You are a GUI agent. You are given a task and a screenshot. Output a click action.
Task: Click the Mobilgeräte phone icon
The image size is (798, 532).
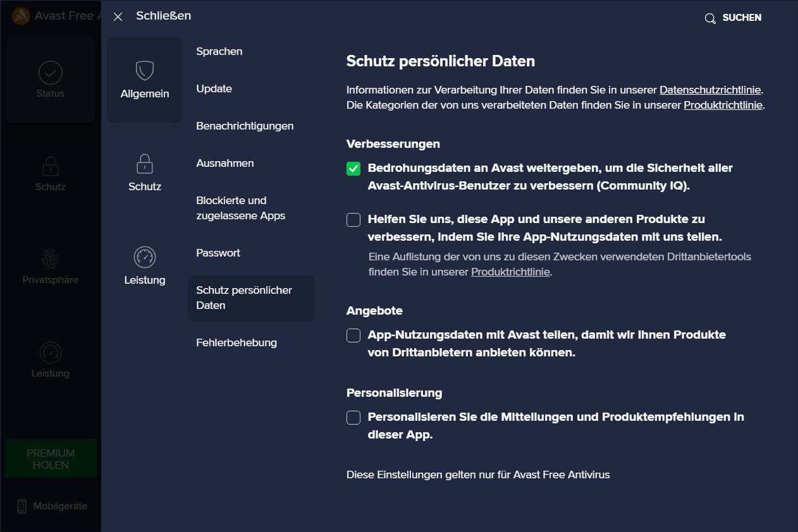click(x=22, y=506)
